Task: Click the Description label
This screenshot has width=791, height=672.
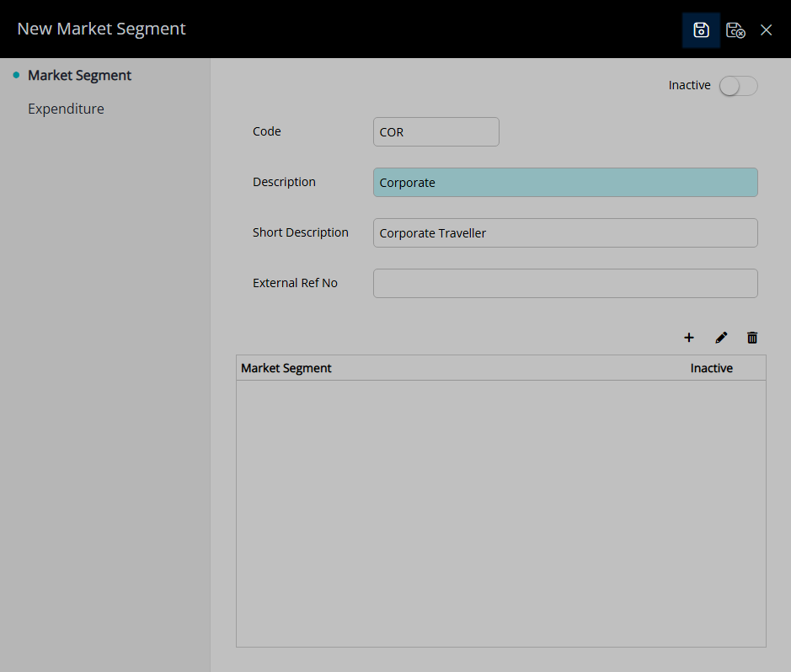Action: click(284, 182)
